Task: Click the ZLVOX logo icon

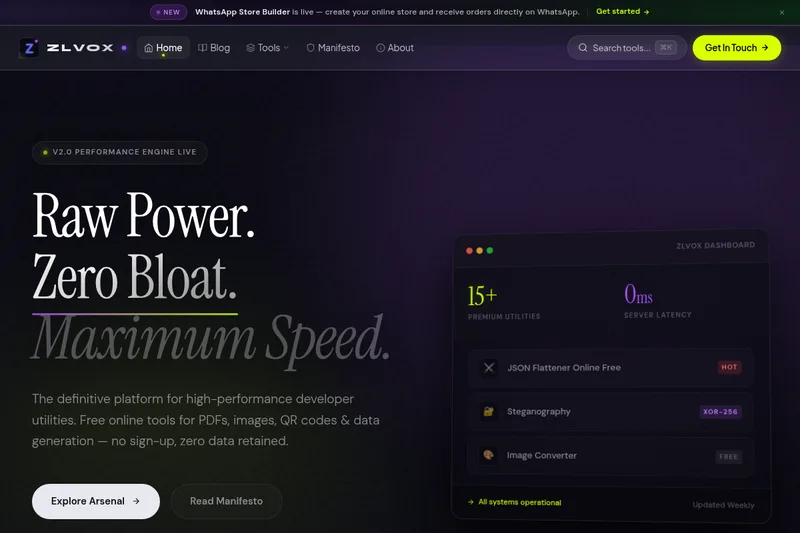Action: [x=29, y=48]
